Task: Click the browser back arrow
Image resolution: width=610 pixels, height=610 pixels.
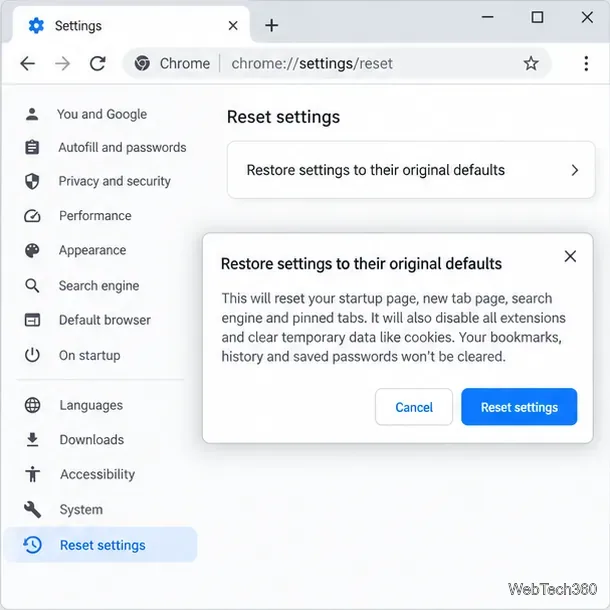Action: 28,63
